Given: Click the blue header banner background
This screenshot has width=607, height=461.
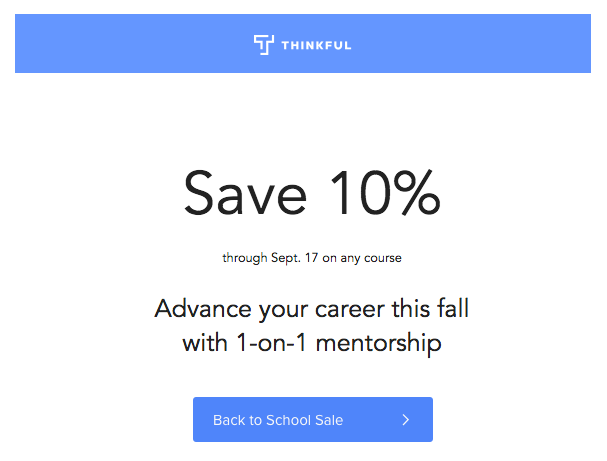Looking at the screenshot, I should 303,43.
